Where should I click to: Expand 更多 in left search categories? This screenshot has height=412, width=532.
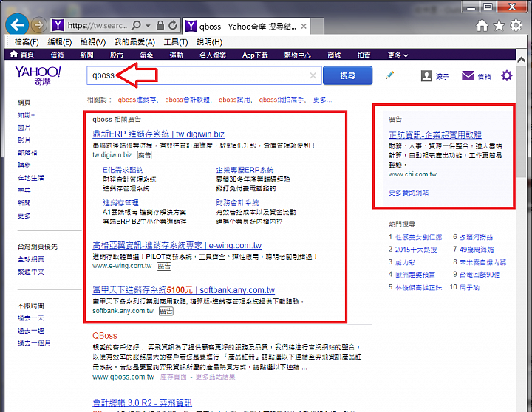(24, 216)
